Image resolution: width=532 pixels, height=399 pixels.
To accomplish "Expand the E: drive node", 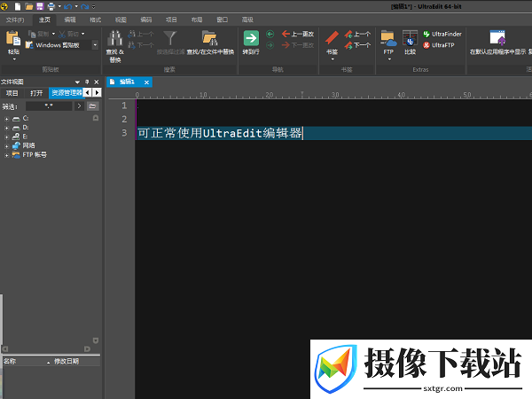I will pos(6,137).
